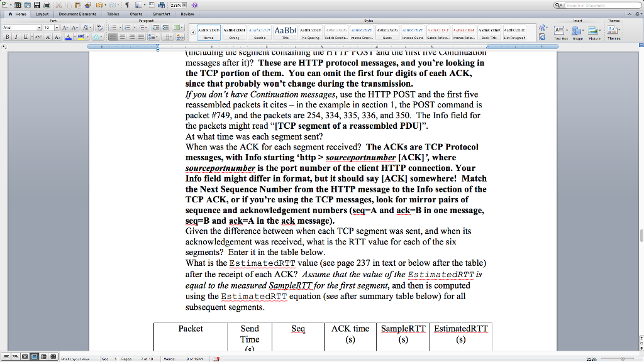The image size is (644, 362).
Task: Apply the Title style
Action: coord(286,31)
